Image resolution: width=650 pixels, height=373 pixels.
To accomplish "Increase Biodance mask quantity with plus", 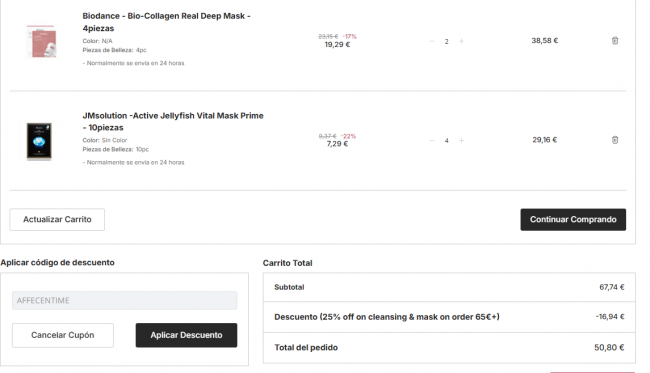I will coord(461,41).
